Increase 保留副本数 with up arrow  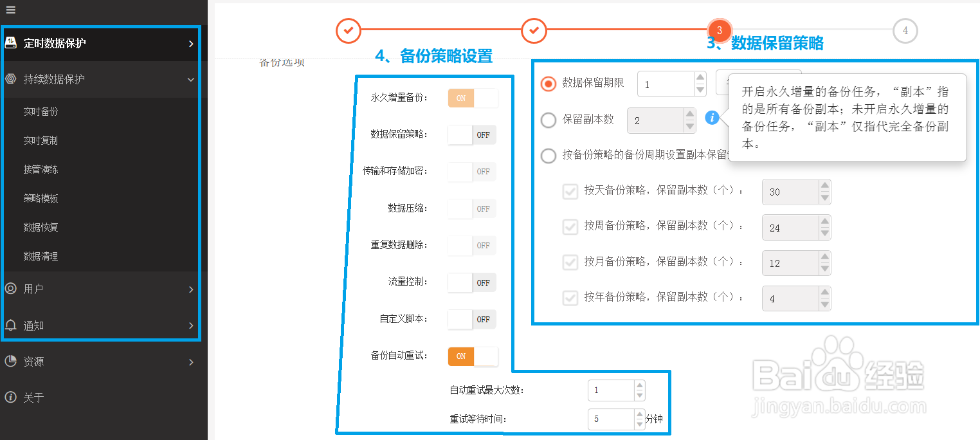click(690, 114)
